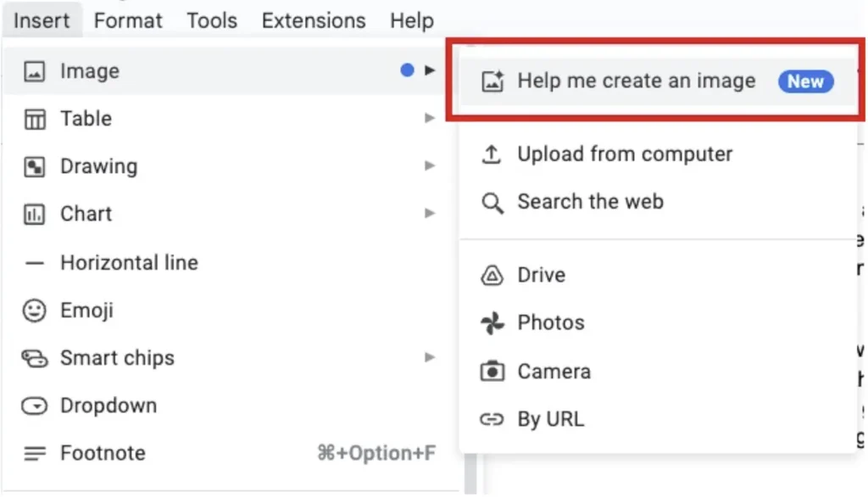This screenshot has width=868, height=497.
Task: Click the Table grid icon
Action: 34,120
